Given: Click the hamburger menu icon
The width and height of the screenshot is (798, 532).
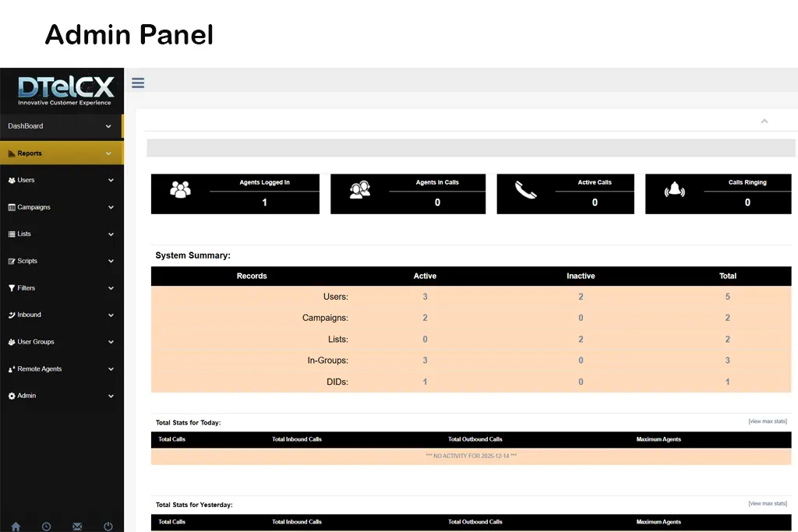Looking at the screenshot, I should (x=138, y=83).
